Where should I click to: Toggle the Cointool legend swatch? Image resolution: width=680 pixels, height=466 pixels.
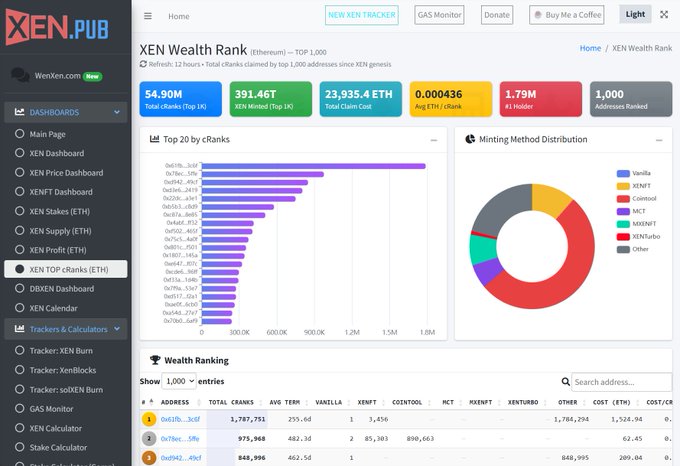(623, 199)
